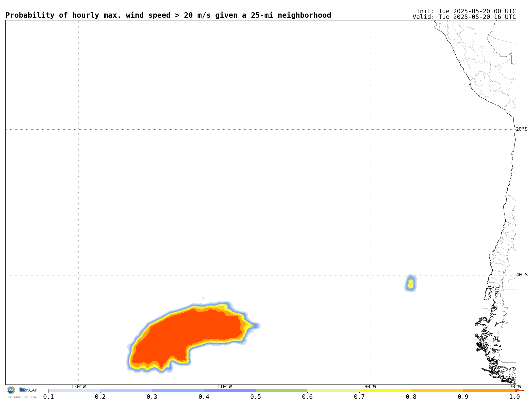532x400 pixels.
Task: Click the 0.2–0.3 light blue colorbar segment
Action: click(x=126, y=390)
